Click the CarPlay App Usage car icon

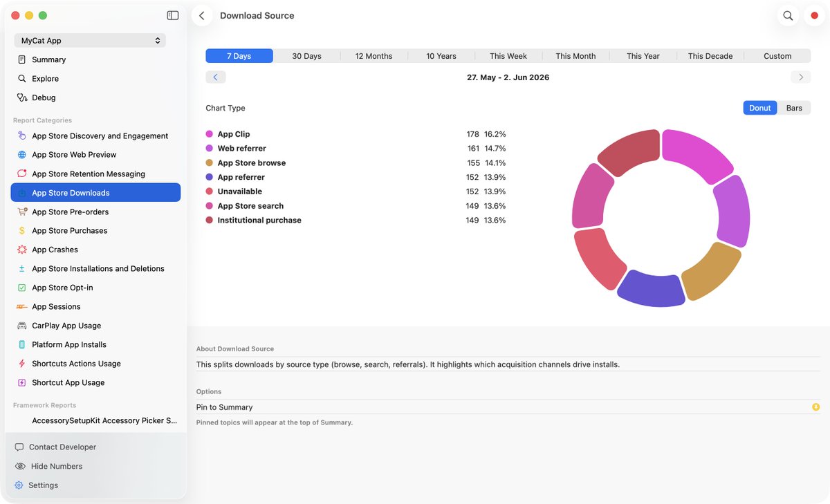click(x=22, y=326)
